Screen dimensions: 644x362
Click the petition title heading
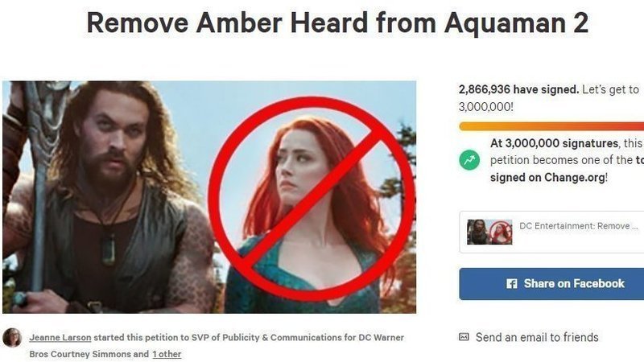click(337, 23)
